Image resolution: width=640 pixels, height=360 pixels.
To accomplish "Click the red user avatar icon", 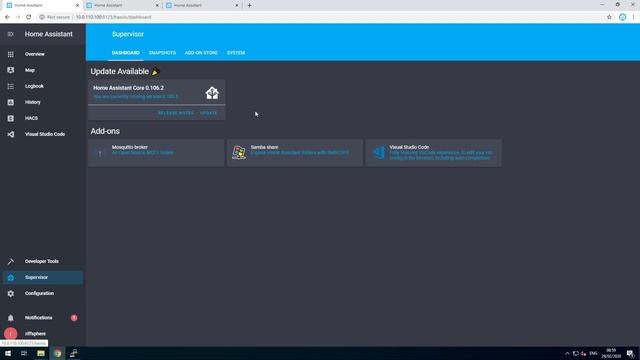I will 11,333.
